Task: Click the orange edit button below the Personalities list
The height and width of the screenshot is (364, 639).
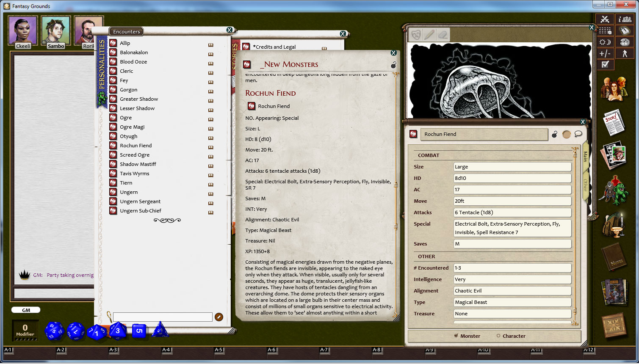Action: pos(219,317)
